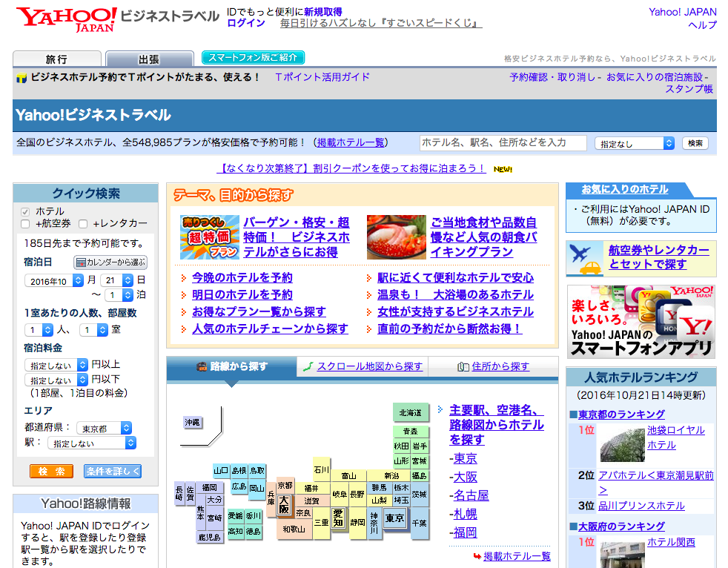The width and height of the screenshot is (728, 568).
Task: Open the guests per room dropdown
Action: (39, 330)
